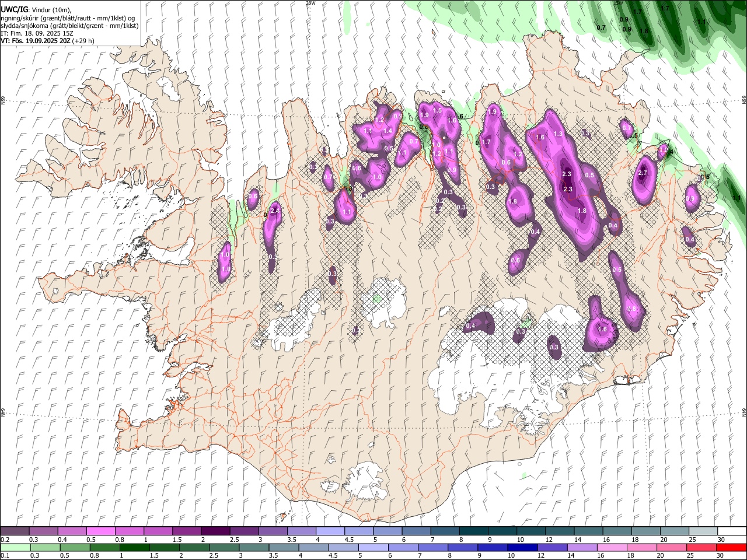Pick the rain-scale swatch between 0.3 and 0.5
The height and width of the screenshot is (560, 747).
coord(45,547)
